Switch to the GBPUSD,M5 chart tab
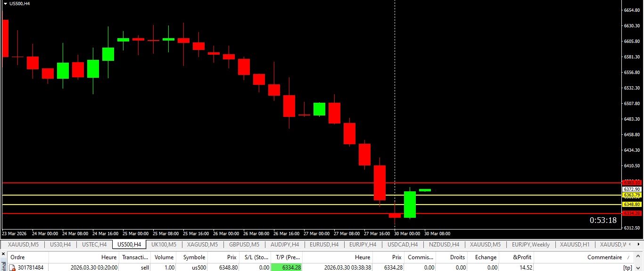Image resolution: width=644 pixels, height=271 pixels. click(244, 245)
